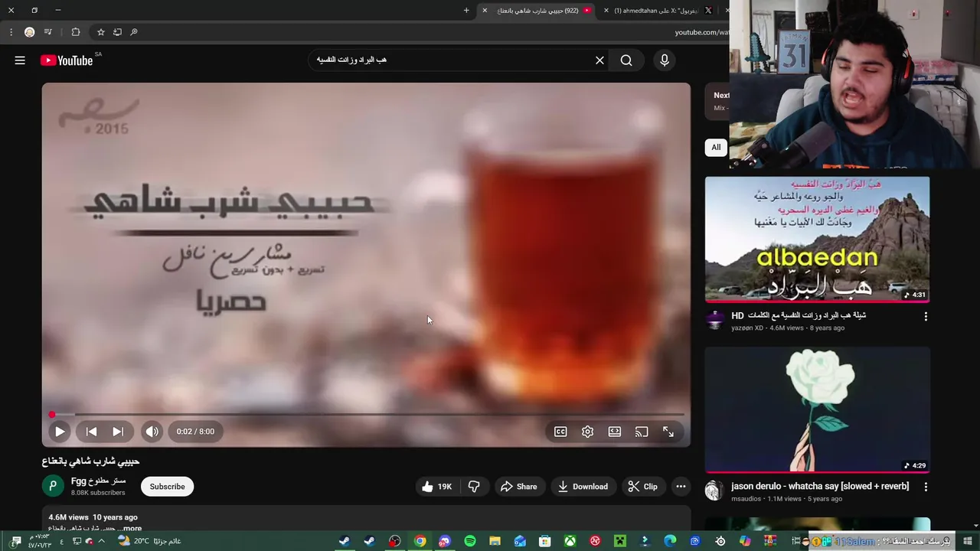Open Chrome media controls icon
This screenshot has height=551, width=980.
(x=48, y=32)
